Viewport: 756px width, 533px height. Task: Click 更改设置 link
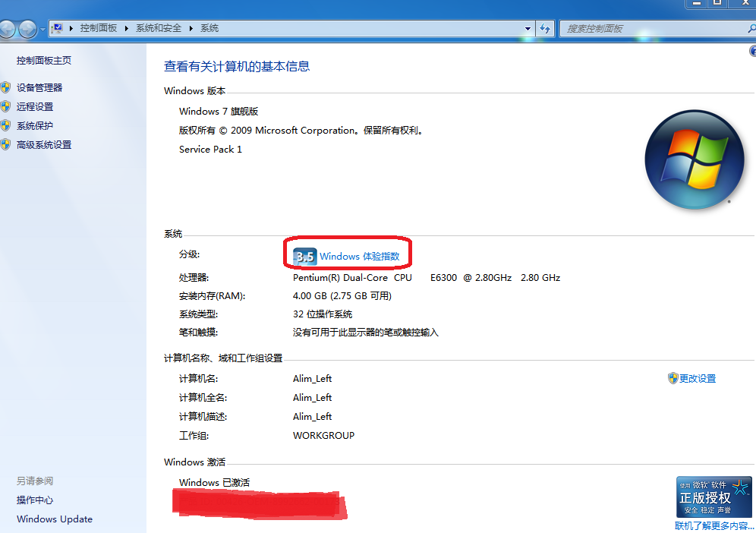click(x=698, y=379)
